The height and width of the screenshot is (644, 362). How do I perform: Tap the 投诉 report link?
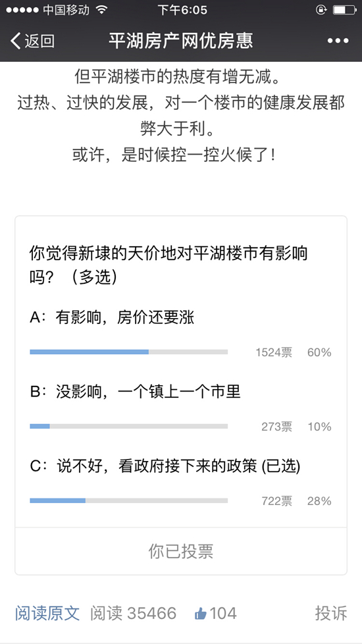[331, 614]
